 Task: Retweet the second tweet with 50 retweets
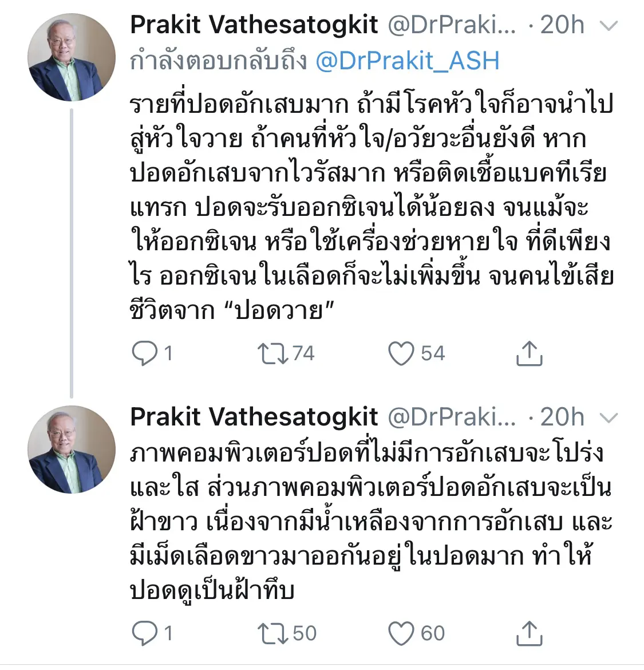pyautogui.click(x=273, y=633)
